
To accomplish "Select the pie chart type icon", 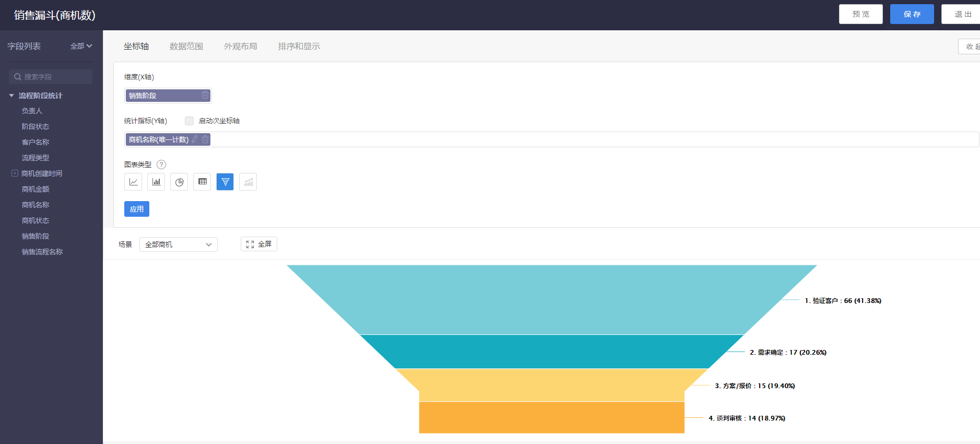I will [x=179, y=182].
